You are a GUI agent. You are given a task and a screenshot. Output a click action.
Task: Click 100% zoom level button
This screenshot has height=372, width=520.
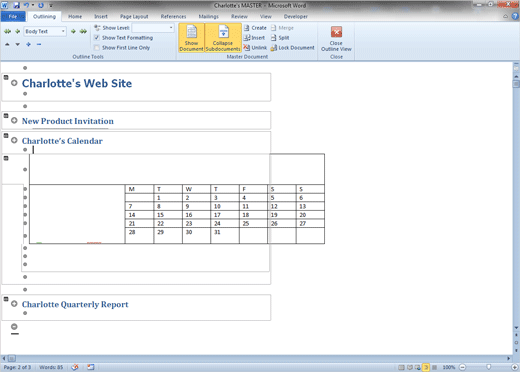449,367
